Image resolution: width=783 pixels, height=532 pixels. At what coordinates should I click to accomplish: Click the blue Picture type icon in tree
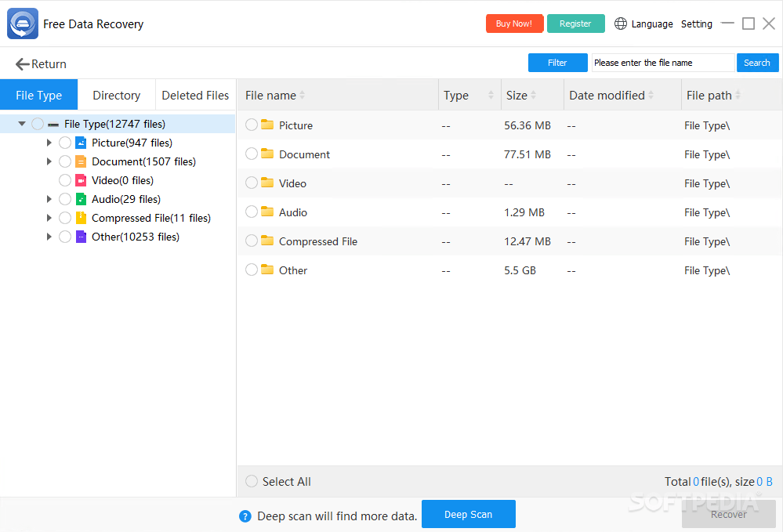tap(81, 143)
